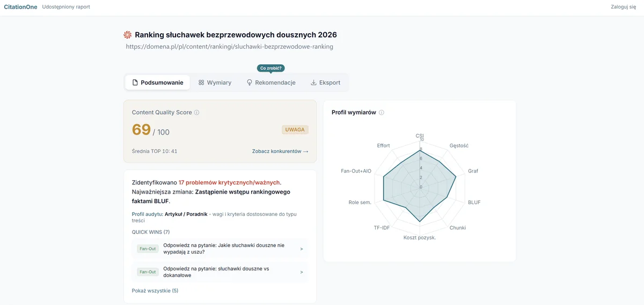
Task: Click the QUICK WINS (7) heading
Action: point(151,232)
